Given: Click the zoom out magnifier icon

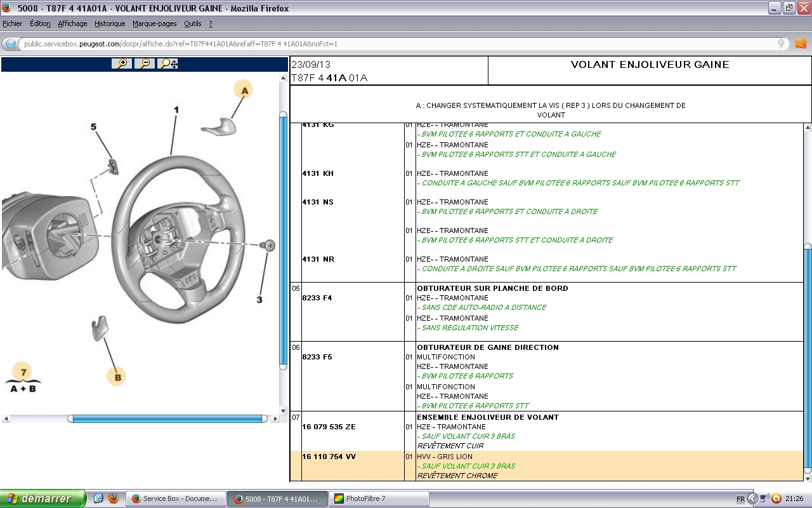Looking at the screenshot, I should (x=145, y=63).
